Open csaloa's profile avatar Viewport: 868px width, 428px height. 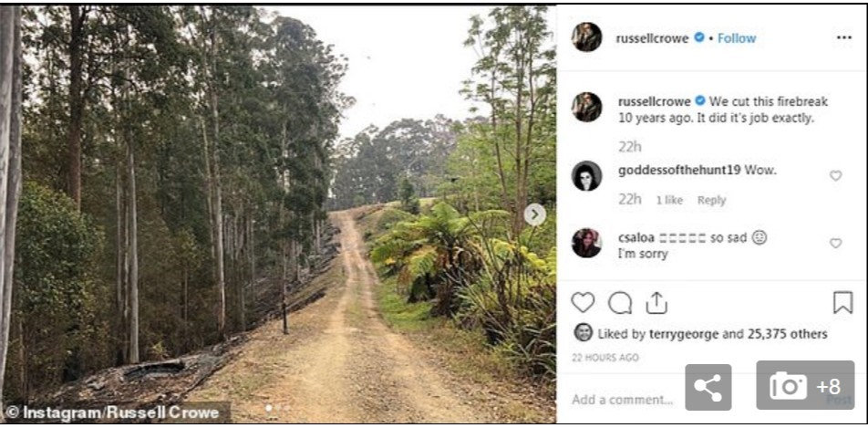(586, 243)
